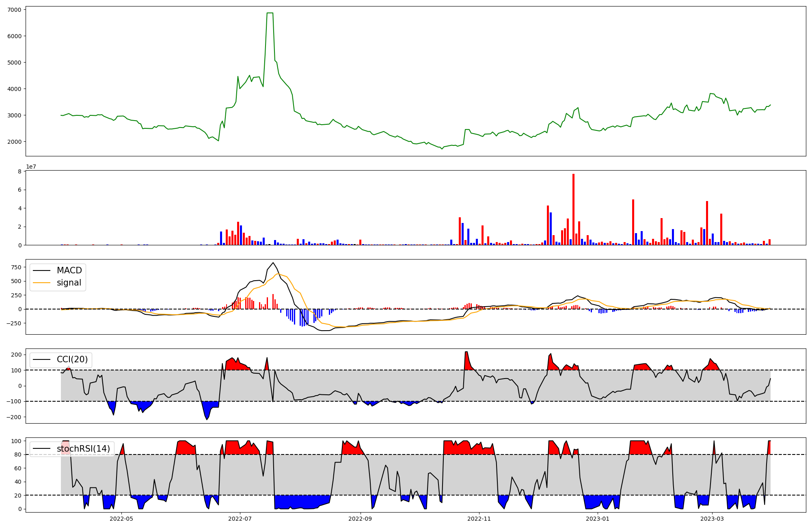
Task: Click the price peak near 7000
Action: (270, 13)
